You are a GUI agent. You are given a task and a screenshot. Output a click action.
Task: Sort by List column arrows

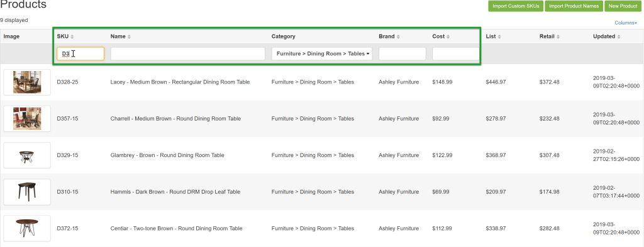tap(499, 36)
